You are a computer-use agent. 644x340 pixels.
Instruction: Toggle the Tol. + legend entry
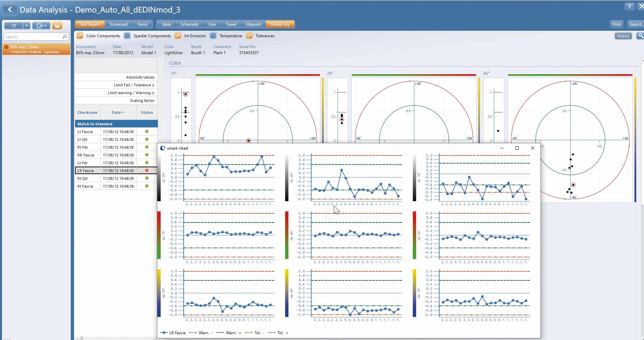(x=278, y=333)
